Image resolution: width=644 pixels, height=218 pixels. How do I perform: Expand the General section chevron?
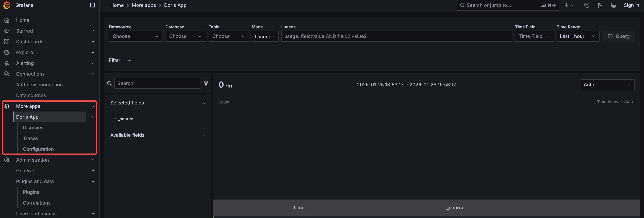[93, 171]
